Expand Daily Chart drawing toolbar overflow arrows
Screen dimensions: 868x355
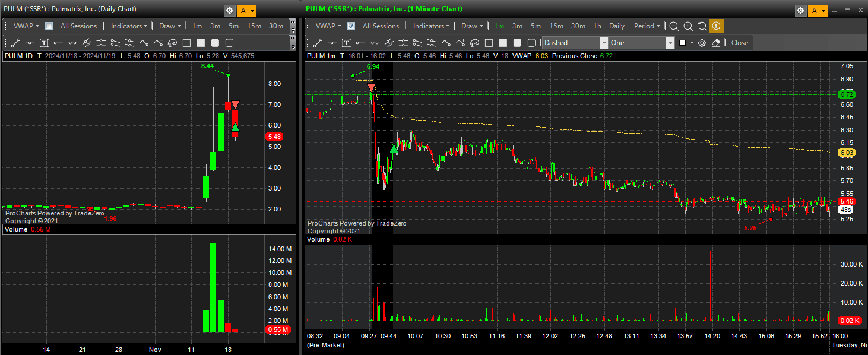(293, 43)
